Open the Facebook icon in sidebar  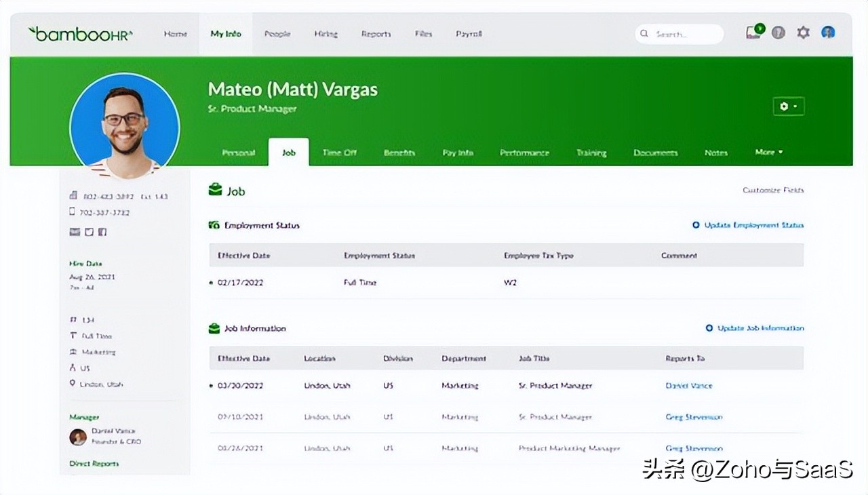(102, 232)
